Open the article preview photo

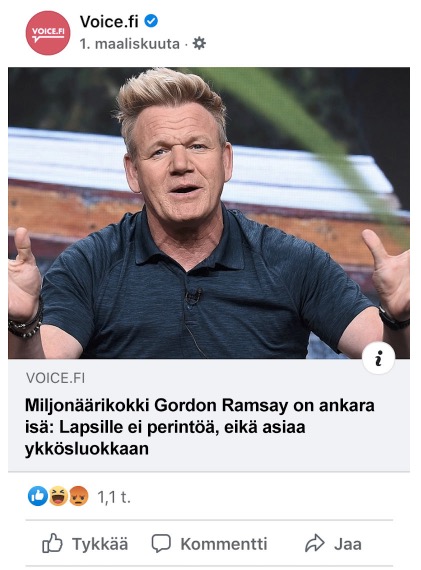click(x=209, y=213)
